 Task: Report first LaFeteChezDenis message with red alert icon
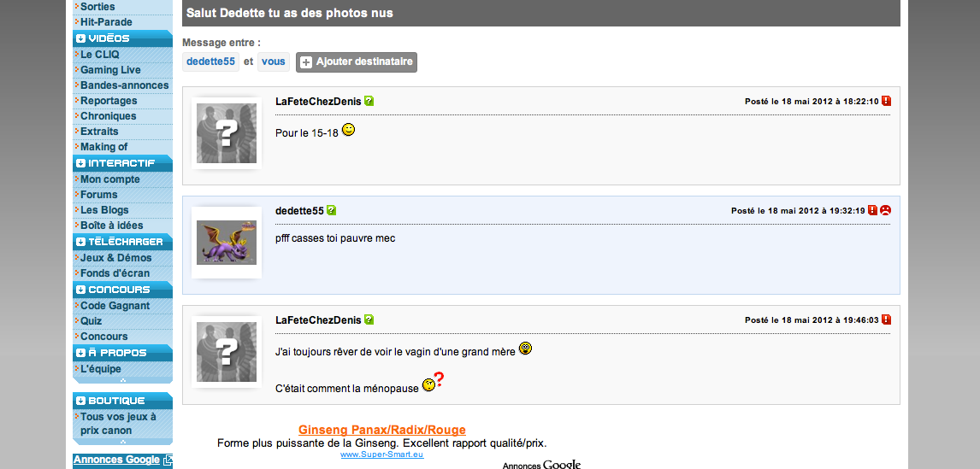pyautogui.click(x=886, y=101)
